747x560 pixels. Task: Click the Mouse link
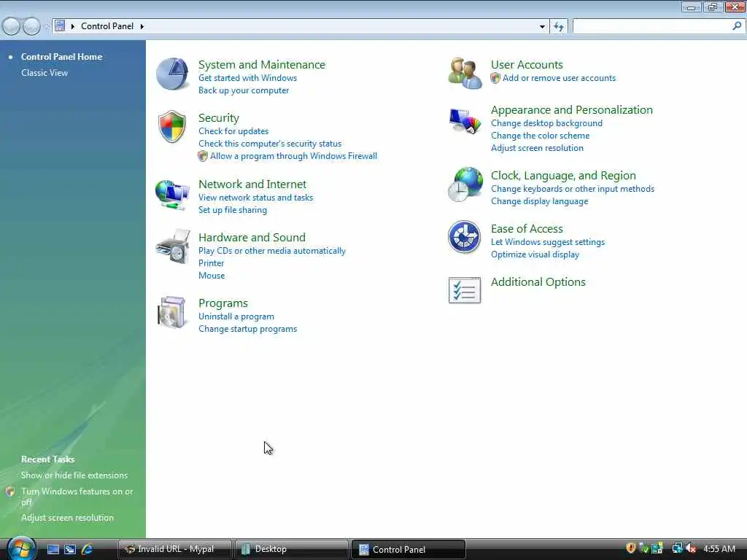pos(212,276)
